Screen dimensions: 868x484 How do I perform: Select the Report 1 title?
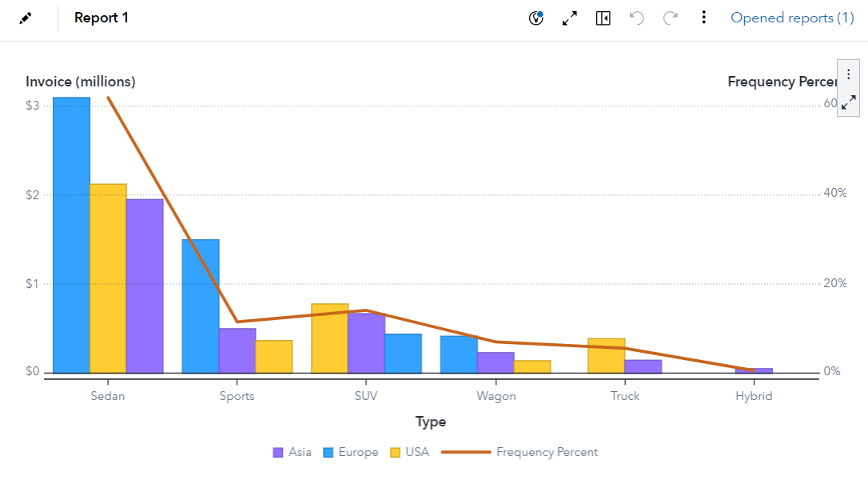[102, 18]
